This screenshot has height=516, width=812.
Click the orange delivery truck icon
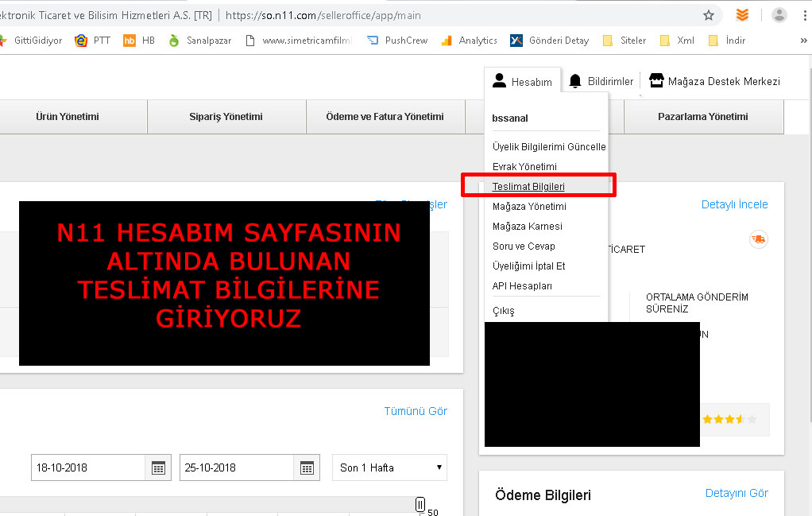pyautogui.click(x=758, y=239)
